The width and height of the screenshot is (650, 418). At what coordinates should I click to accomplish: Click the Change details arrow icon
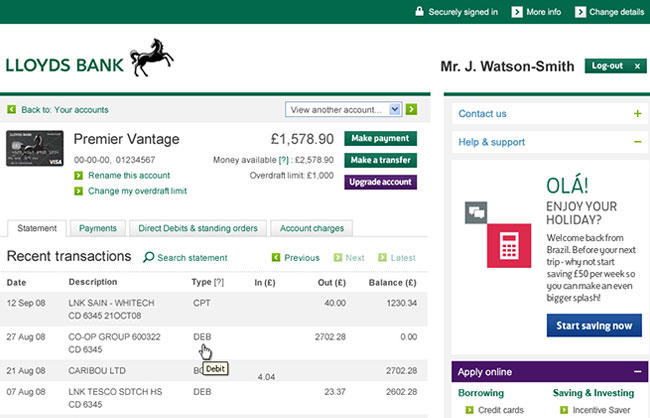coord(581,12)
